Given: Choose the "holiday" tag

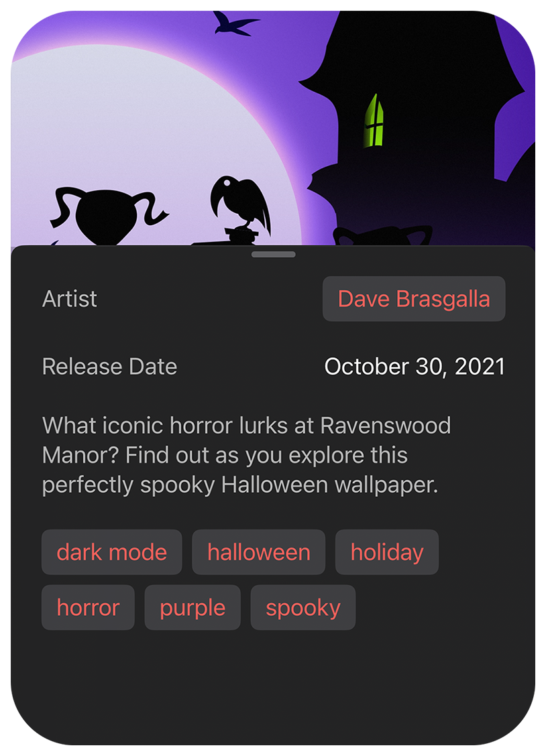Looking at the screenshot, I should (x=386, y=552).
